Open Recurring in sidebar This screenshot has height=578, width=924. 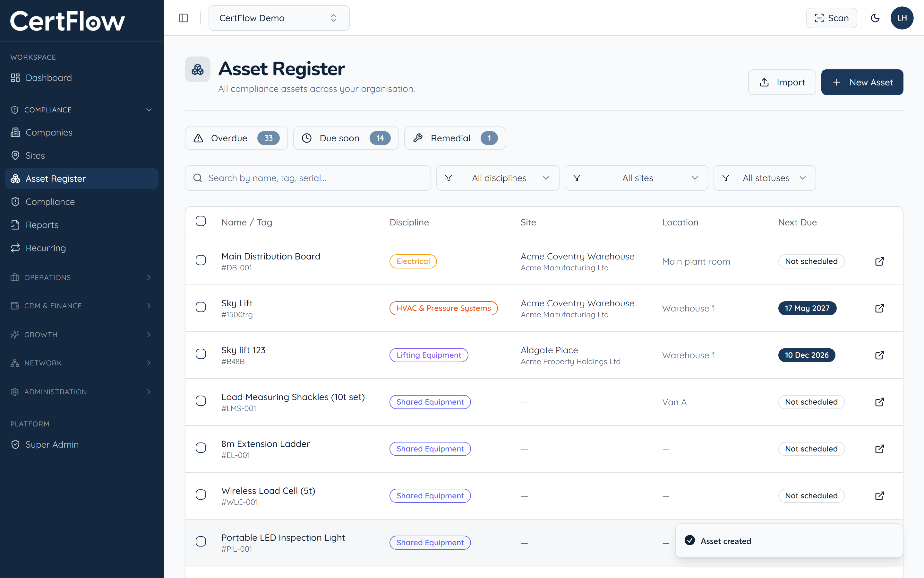click(82, 248)
